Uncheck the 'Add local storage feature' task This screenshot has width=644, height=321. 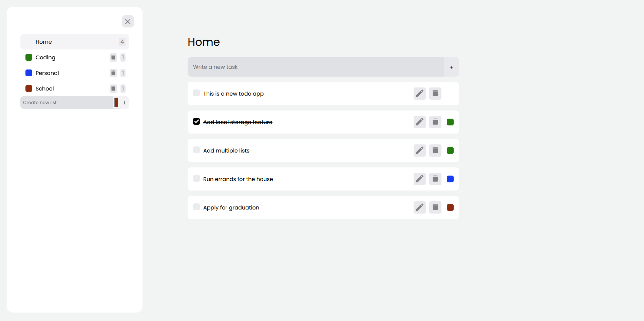(196, 121)
